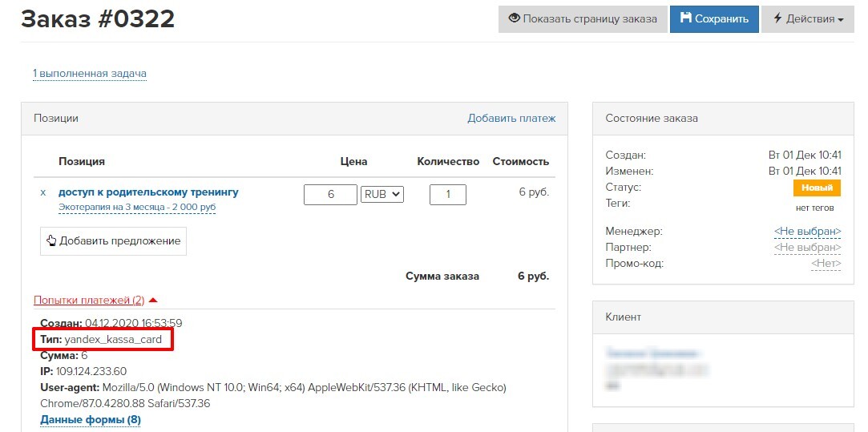Focus the price input field showing 6

click(x=330, y=195)
